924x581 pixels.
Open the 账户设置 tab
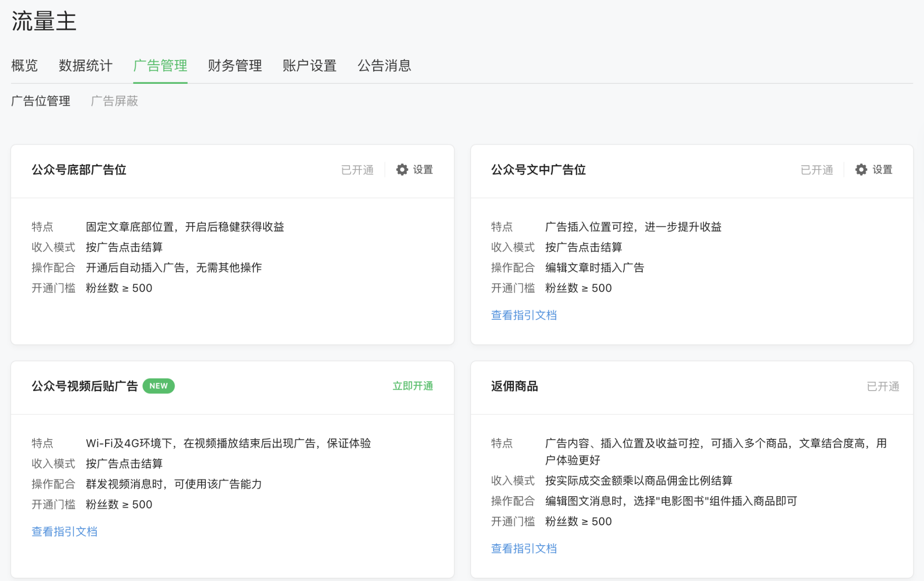pos(310,66)
